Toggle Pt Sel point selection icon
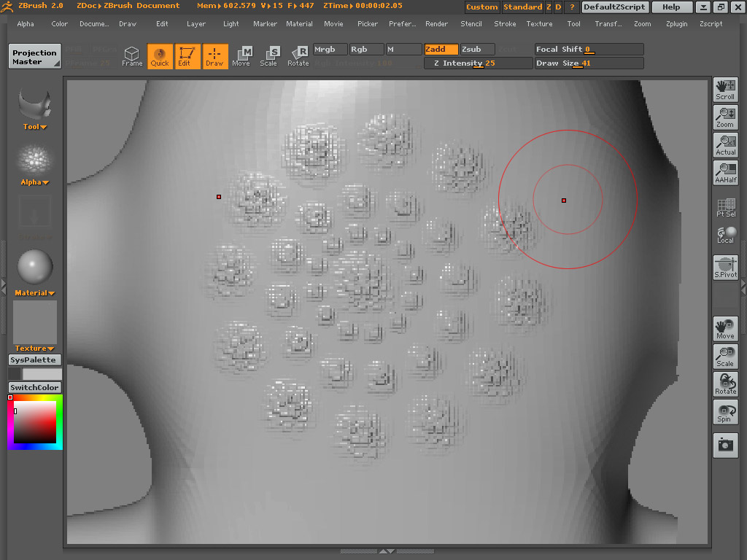The width and height of the screenshot is (747, 560). click(725, 208)
